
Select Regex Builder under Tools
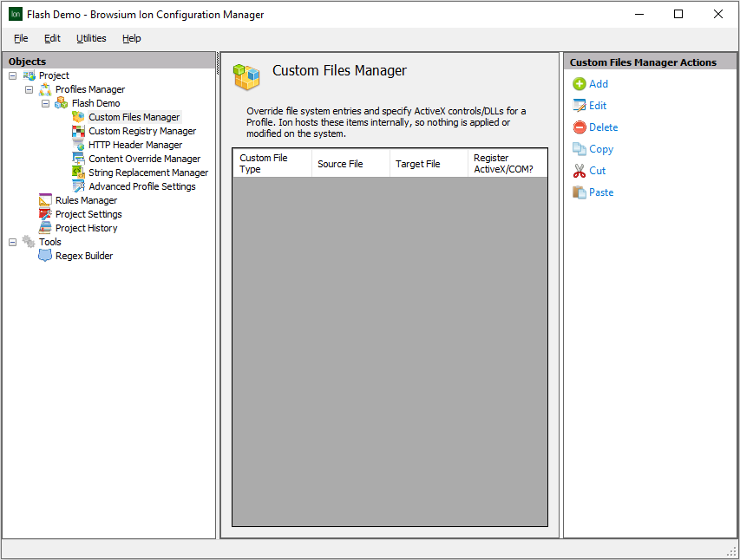84,256
